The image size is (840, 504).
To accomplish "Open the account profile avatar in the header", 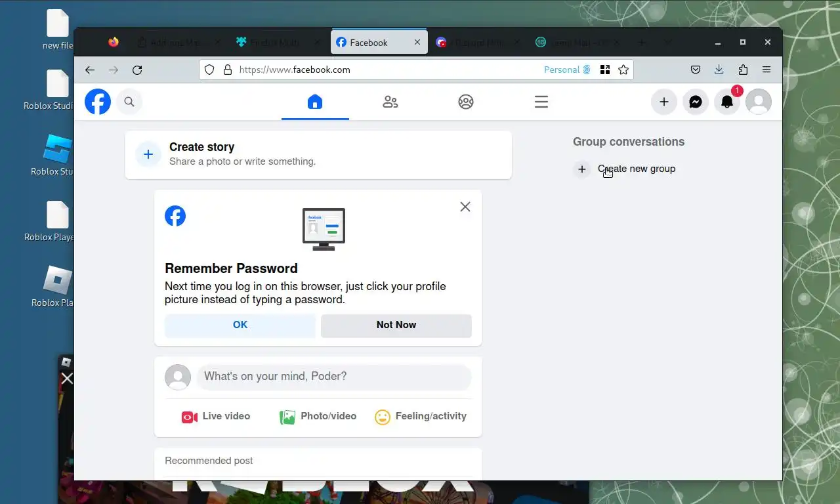I will (x=759, y=102).
